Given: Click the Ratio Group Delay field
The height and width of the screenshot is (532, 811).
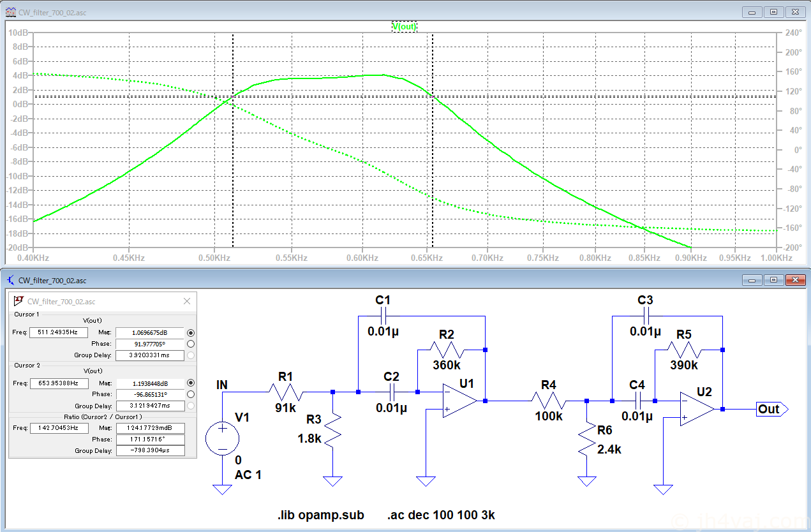Looking at the screenshot, I should click(150, 450).
